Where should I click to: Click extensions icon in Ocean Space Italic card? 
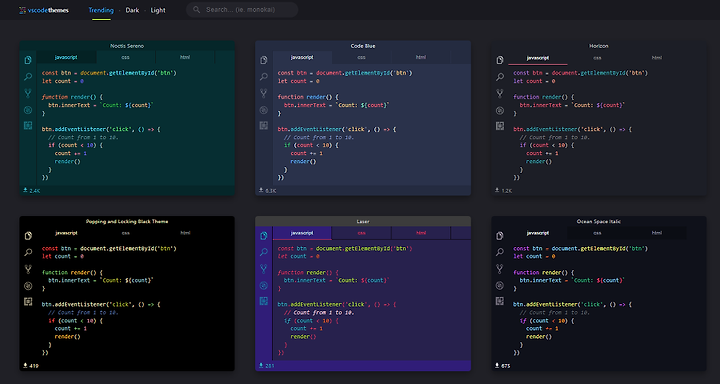[500, 301]
